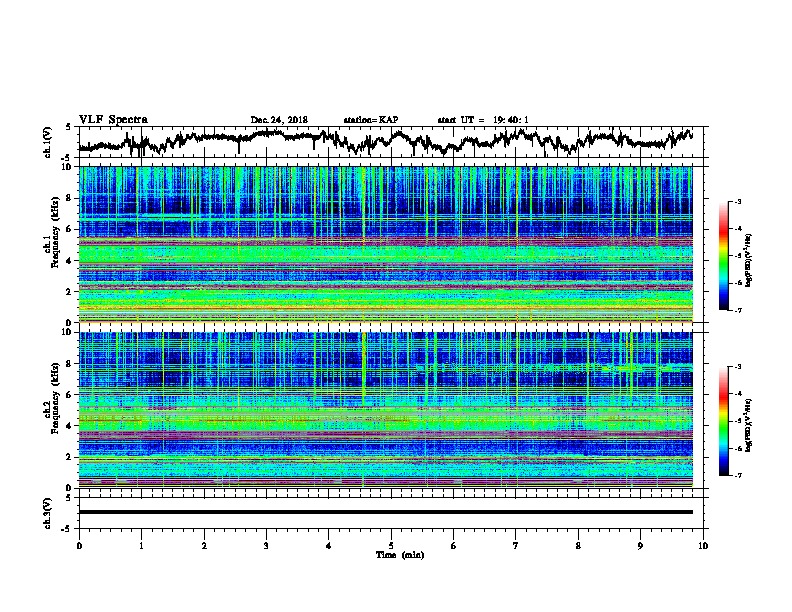Click the "9" tick on the time axis

(x=640, y=546)
